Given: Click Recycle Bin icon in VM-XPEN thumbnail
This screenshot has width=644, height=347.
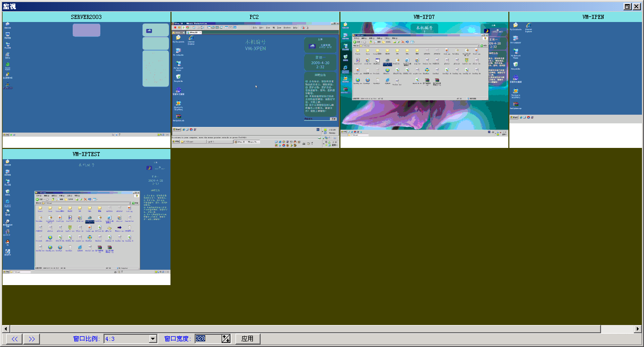Looking at the screenshot, I should click(x=516, y=64).
